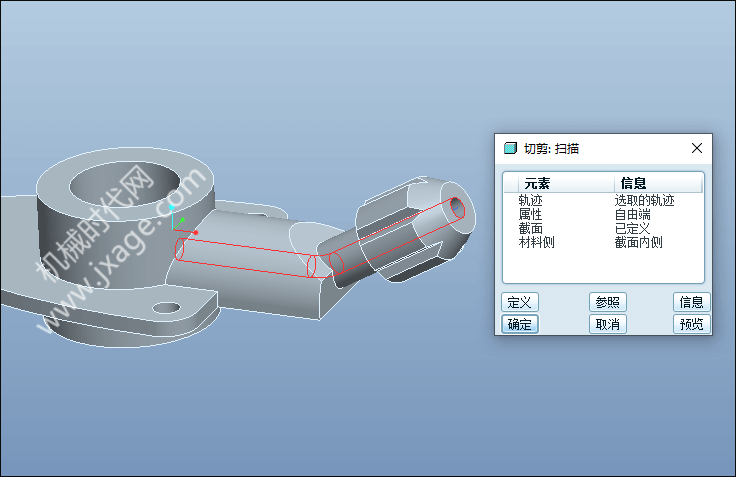The width and height of the screenshot is (736, 477).
Task: Close the 切剪: 扫描 dialog
Action: (x=697, y=148)
